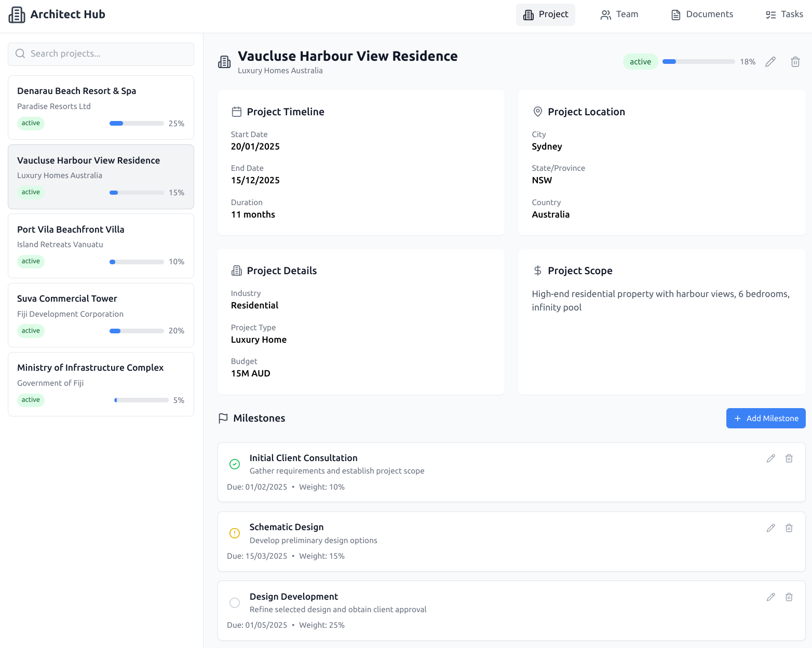The image size is (812, 648).
Task: Edit the Initial Client Consultation milestone
Action: 770,458
